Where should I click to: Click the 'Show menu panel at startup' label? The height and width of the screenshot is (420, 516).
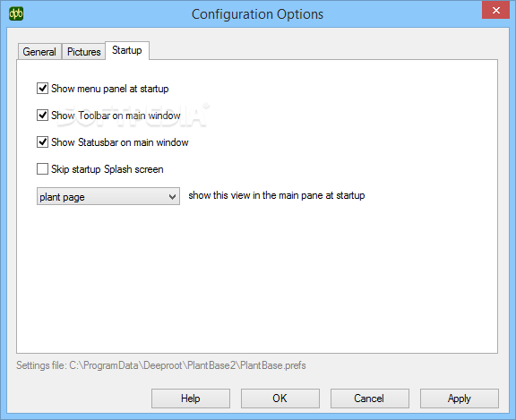point(110,89)
